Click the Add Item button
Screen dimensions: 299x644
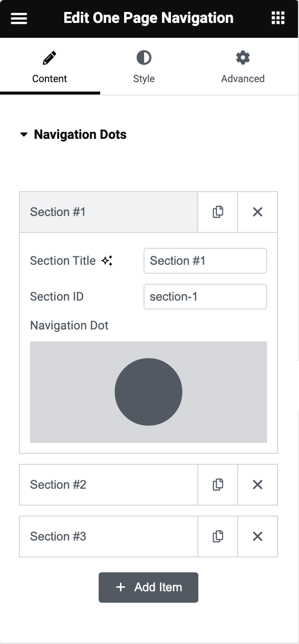pos(148,587)
